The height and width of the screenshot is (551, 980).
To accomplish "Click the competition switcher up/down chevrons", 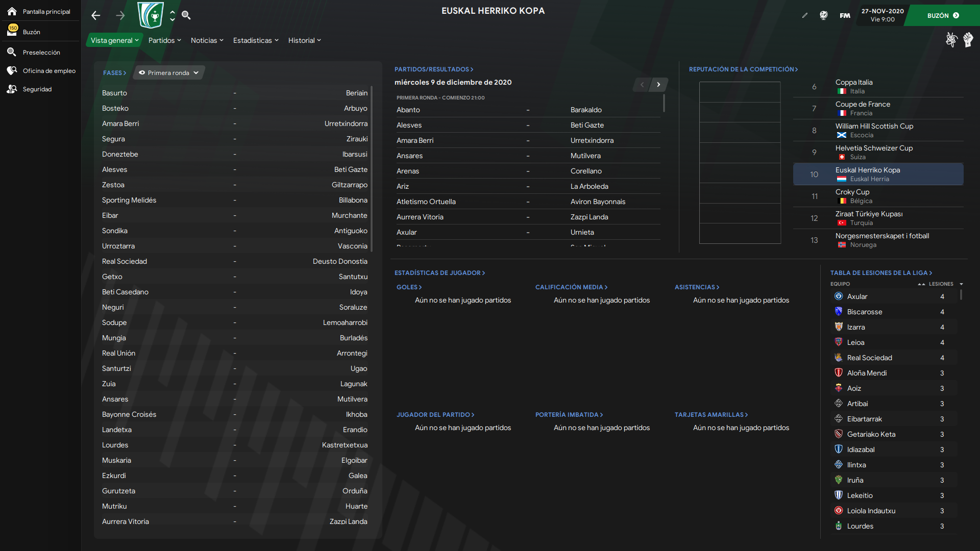I will coord(173,15).
